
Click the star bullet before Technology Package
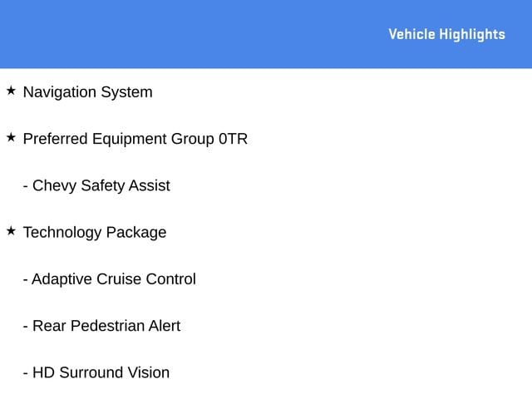pos(11,231)
